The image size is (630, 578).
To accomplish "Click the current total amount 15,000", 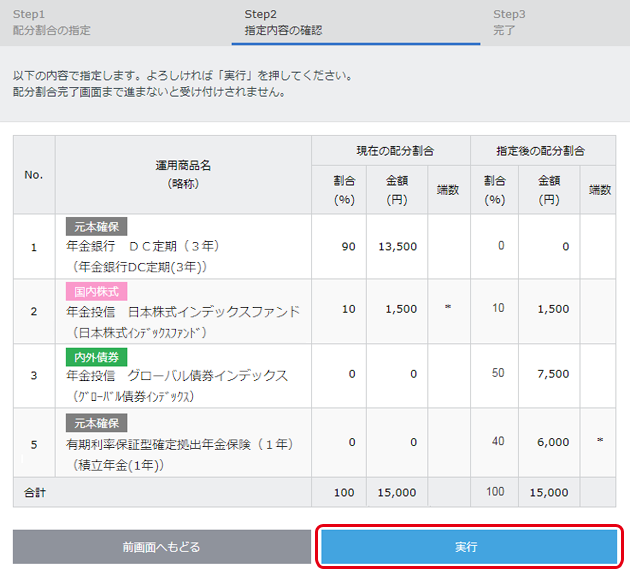I will 397,492.
